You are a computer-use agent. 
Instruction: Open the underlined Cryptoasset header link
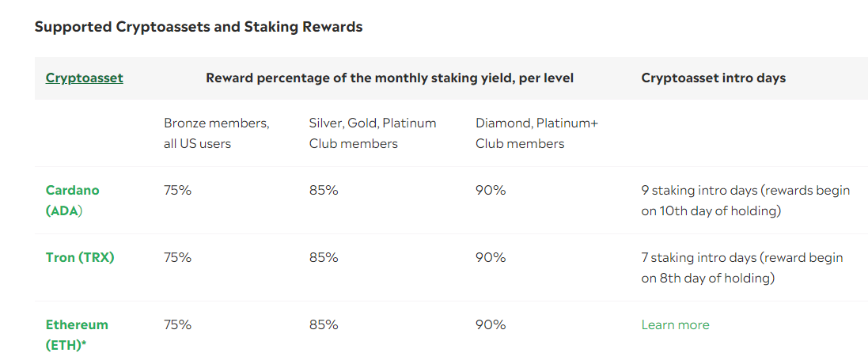[x=84, y=78]
